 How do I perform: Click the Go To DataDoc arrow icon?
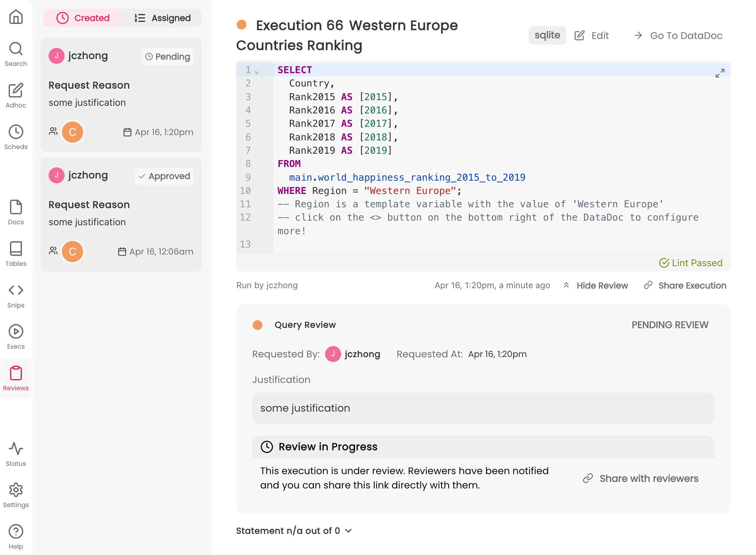click(638, 35)
